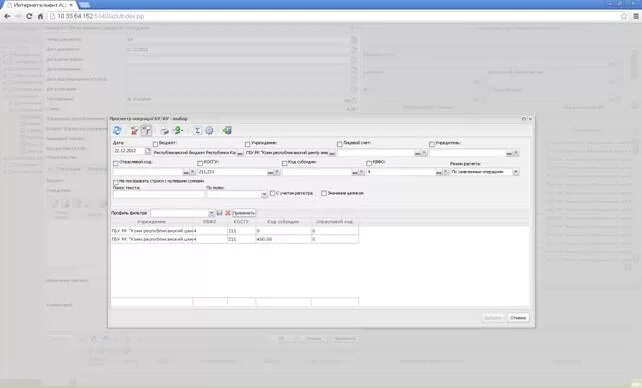This screenshot has width=642, height=388.
Task: Toggle the Учредитель checkbox
Action: 432,144
